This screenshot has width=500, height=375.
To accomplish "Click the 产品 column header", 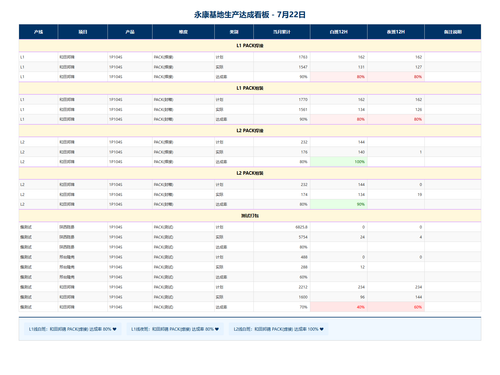I will [130, 32].
